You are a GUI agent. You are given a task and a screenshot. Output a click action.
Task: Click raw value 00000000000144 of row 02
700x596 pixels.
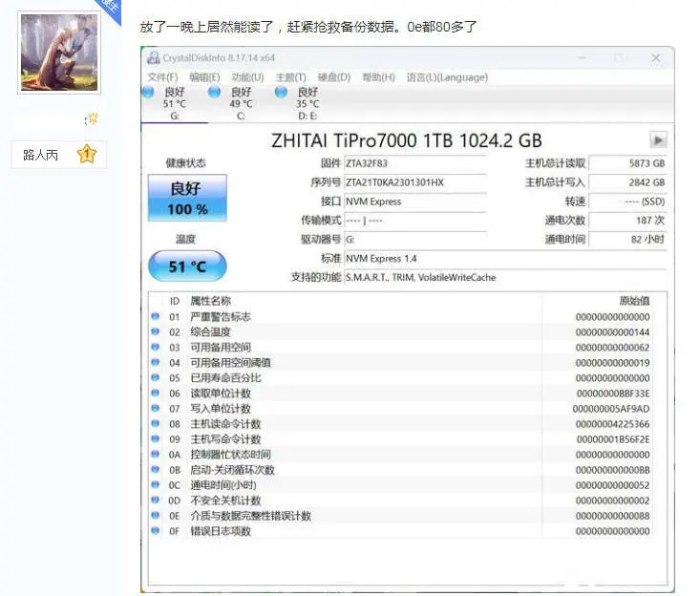click(612, 332)
